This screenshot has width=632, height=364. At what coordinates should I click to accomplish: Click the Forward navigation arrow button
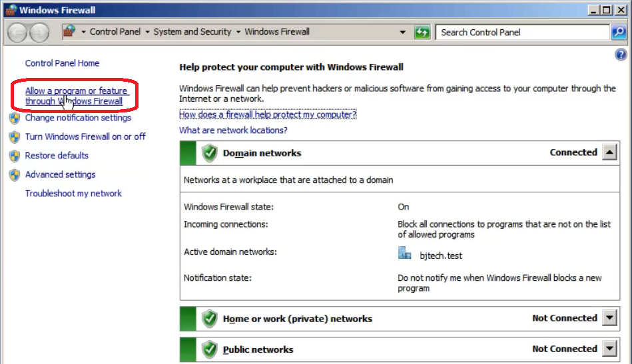(x=39, y=32)
